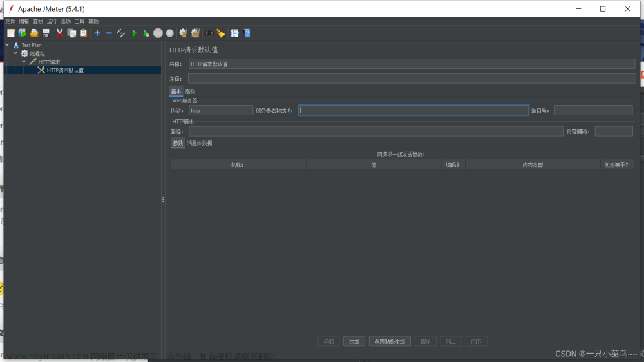This screenshot has width=644, height=362.
Task: Click the 添加 button to add parameter
Action: click(x=354, y=341)
